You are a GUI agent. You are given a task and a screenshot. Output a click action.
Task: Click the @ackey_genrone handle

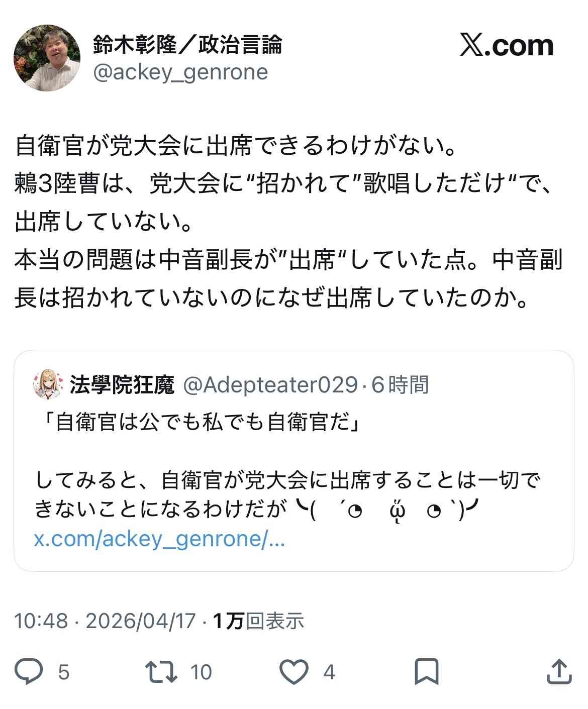180,72
